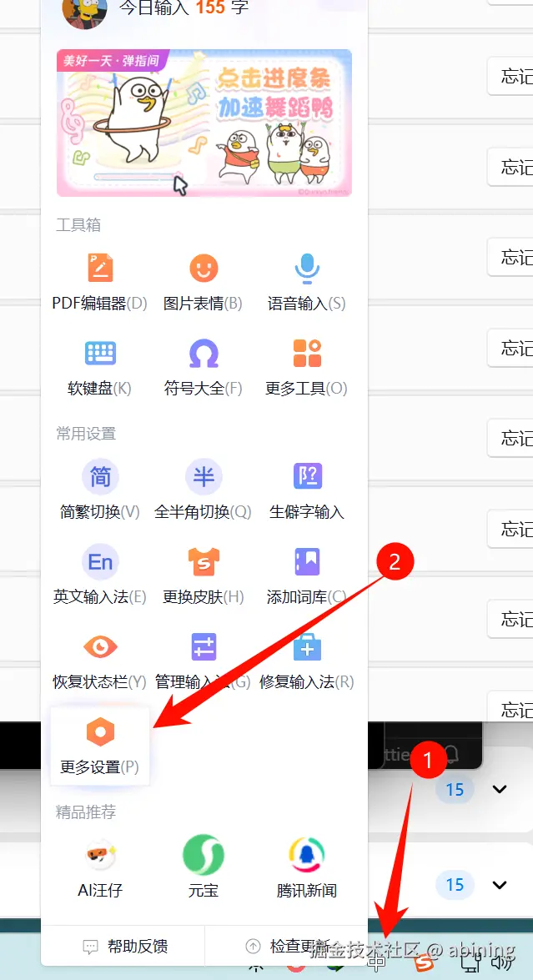Click the Sogou S tray icon
This screenshot has height=980, width=533.
425,964
